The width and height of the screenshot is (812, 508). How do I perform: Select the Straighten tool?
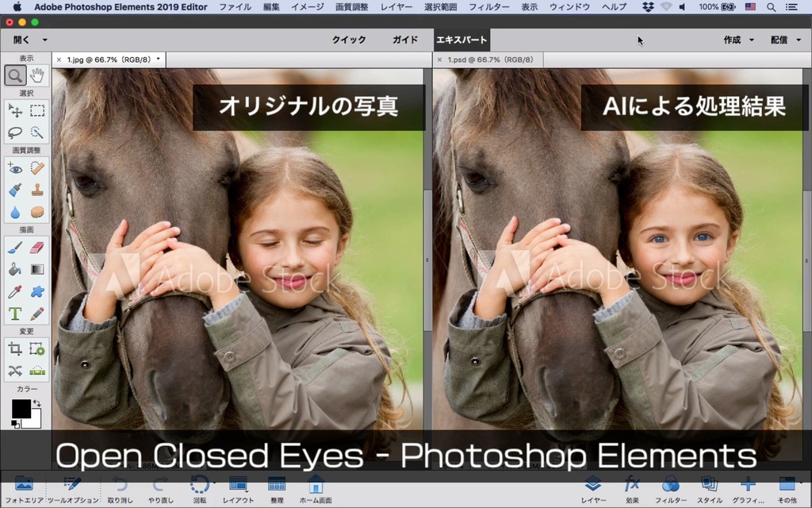36,371
